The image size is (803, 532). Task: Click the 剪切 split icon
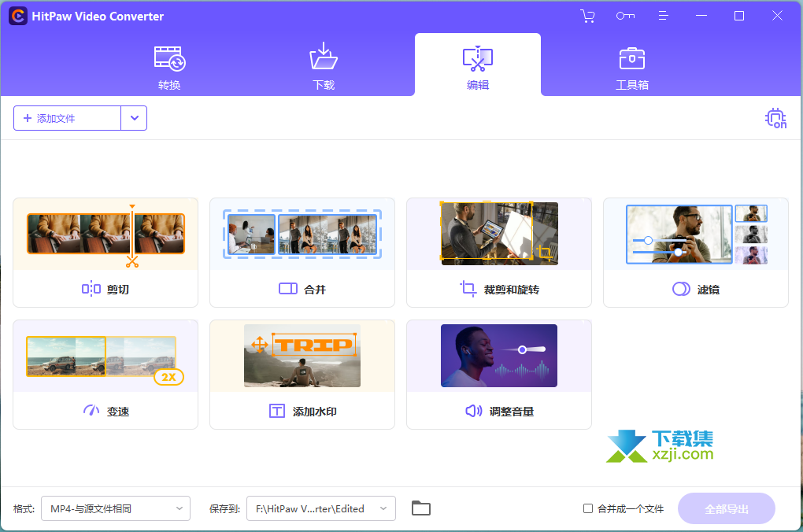coord(91,290)
